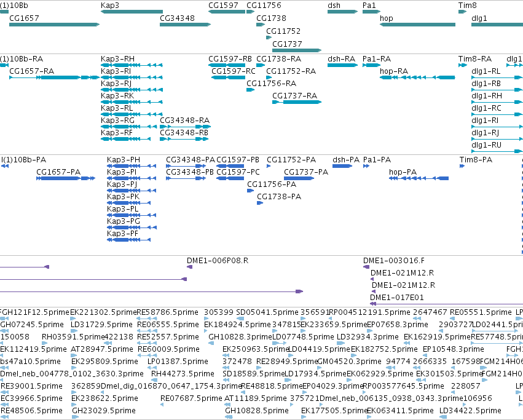Click the dsh-PA protein feature

coord(342,166)
